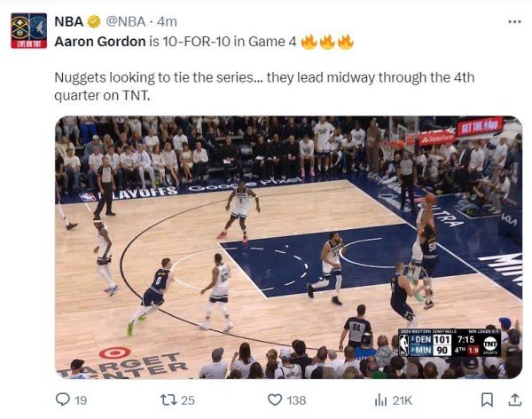View analytics via bar chart icon
Image resolution: width=532 pixels, height=419 pixels.
click(x=380, y=400)
